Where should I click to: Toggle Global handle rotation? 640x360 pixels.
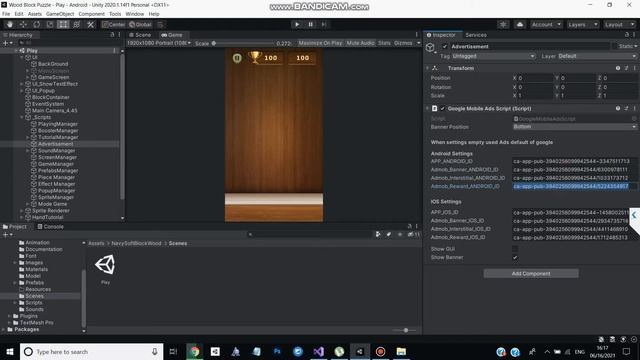[140, 24]
